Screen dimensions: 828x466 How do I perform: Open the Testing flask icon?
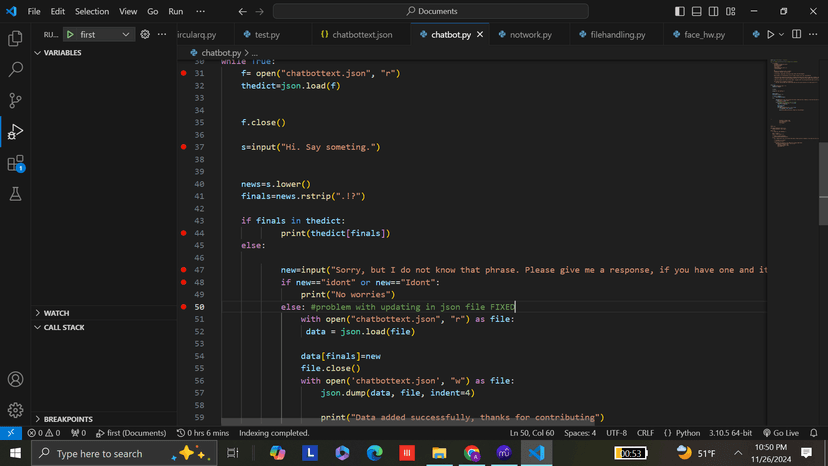point(15,194)
